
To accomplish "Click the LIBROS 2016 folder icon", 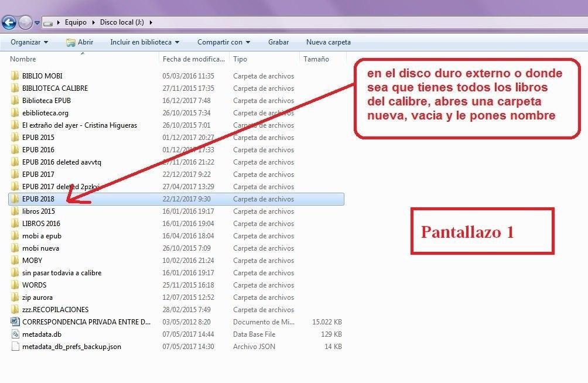I will click(15, 223).
